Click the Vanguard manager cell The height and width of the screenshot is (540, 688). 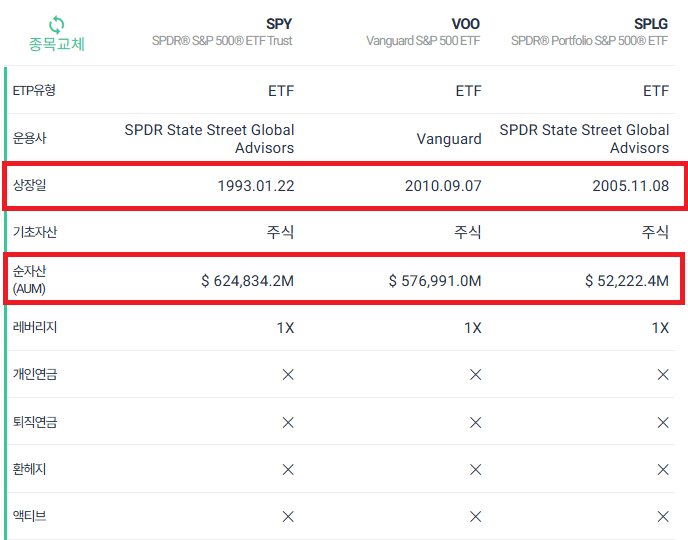(449, 139)
